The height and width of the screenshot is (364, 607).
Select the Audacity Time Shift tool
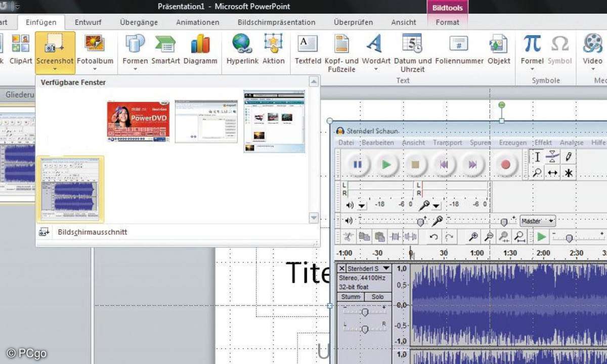click(x=553, y=173)
